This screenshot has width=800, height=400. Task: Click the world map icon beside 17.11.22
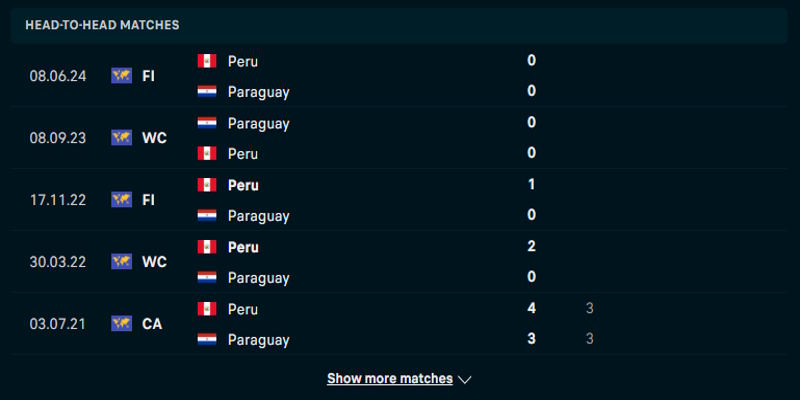122,200
